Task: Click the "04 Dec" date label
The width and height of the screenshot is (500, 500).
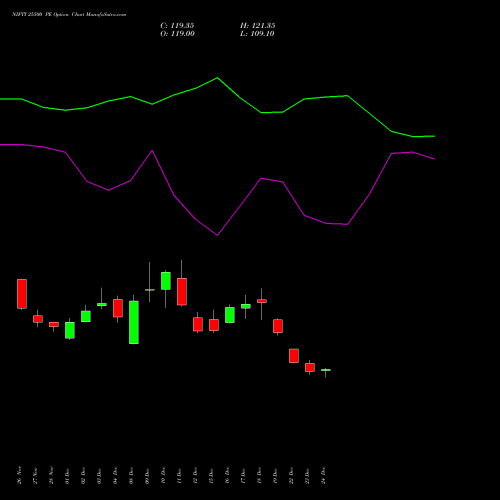Action: (x=115, y=475)
